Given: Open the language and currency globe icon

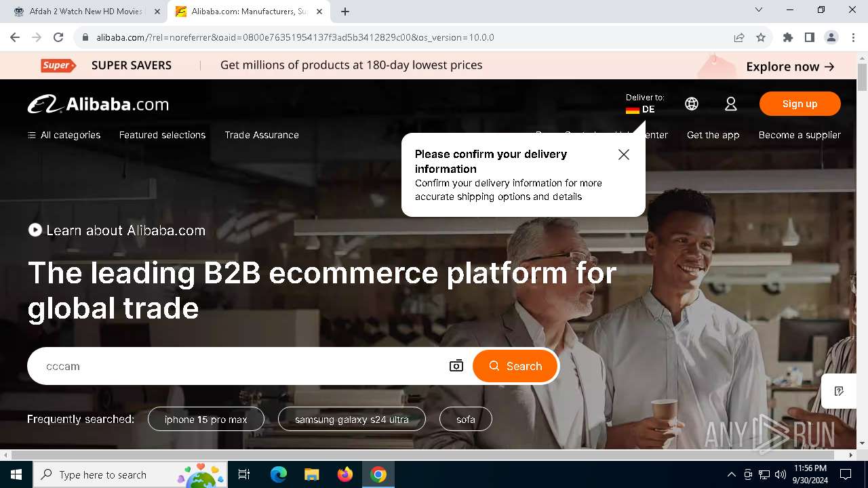Looking at the screenshot, I should 692,104.
